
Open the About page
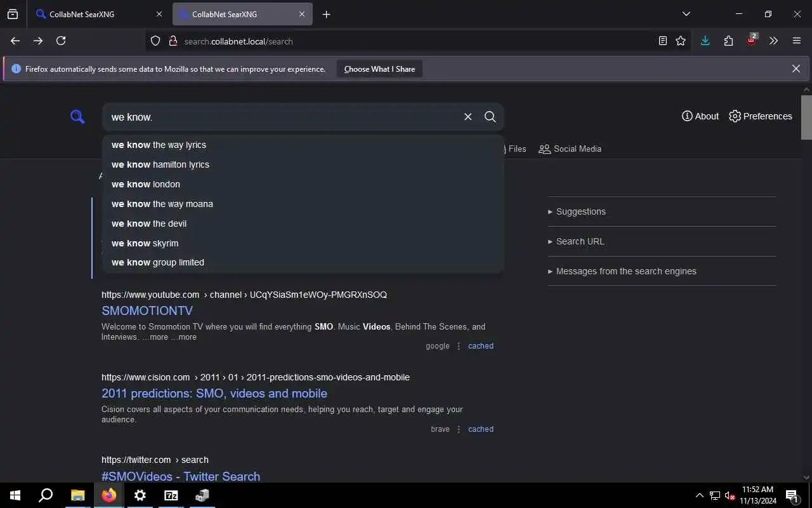(x=700, y=116)
